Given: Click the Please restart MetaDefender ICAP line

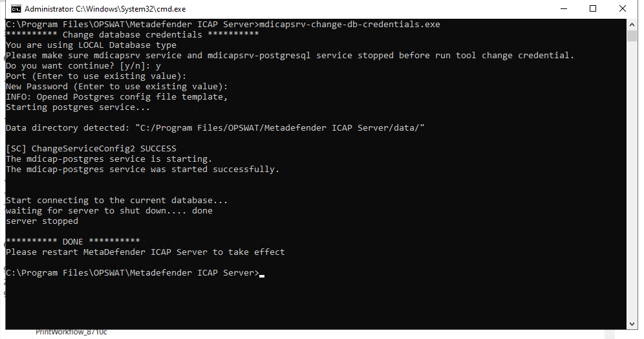Looking at the screenshot, I should coord(145,252).
